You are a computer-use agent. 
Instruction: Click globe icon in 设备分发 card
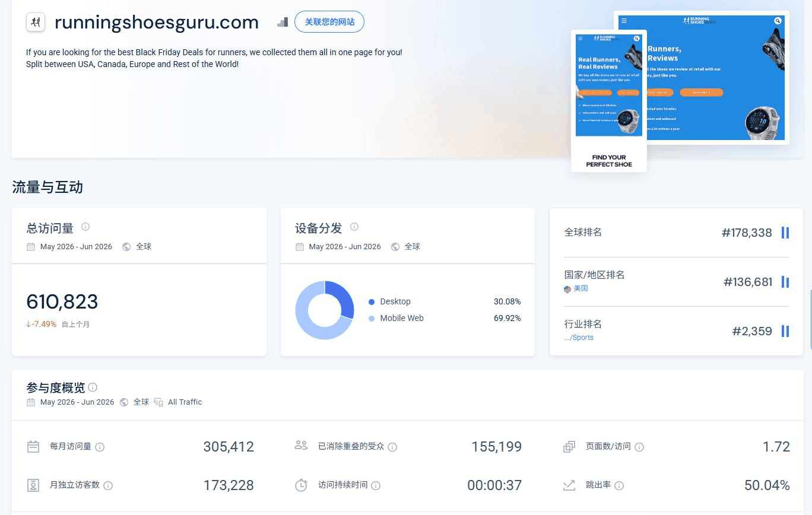click(395, 247)
